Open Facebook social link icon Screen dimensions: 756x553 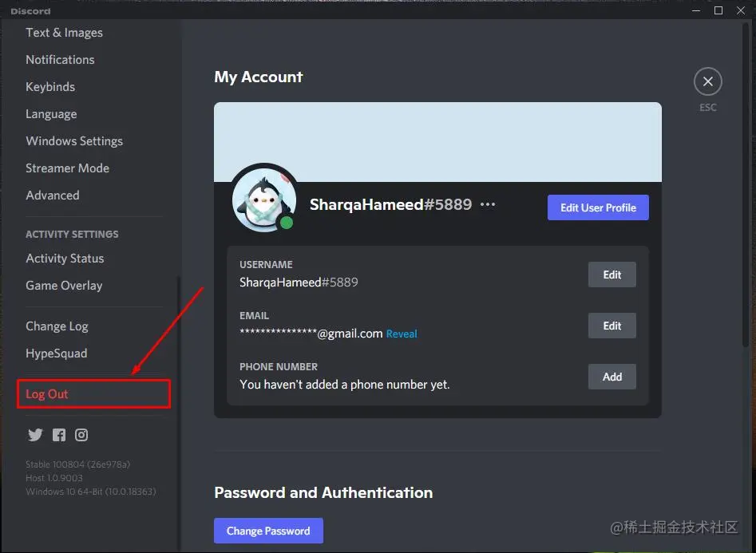click(x=59, y=435)
